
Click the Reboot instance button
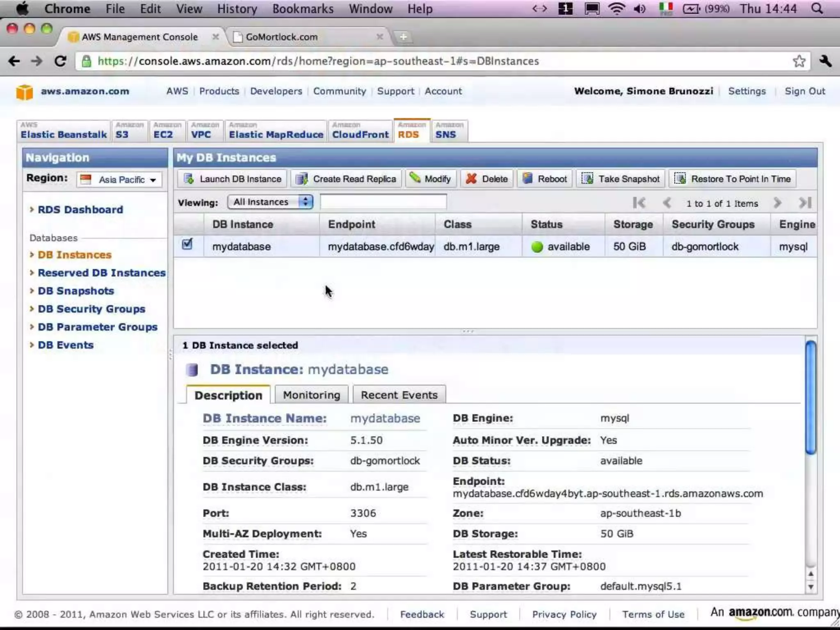coord(545,179)
